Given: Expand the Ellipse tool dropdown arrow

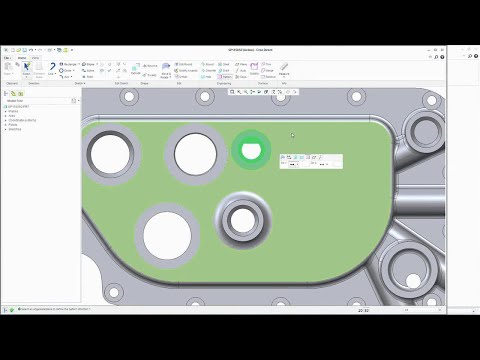Looking at the screenshot, I should (97, 64).
